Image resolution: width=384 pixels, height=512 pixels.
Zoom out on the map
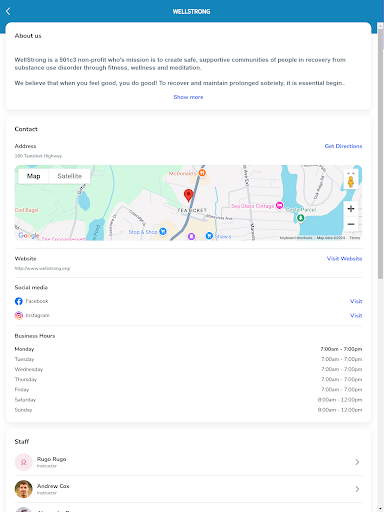[x=351, y=224]
